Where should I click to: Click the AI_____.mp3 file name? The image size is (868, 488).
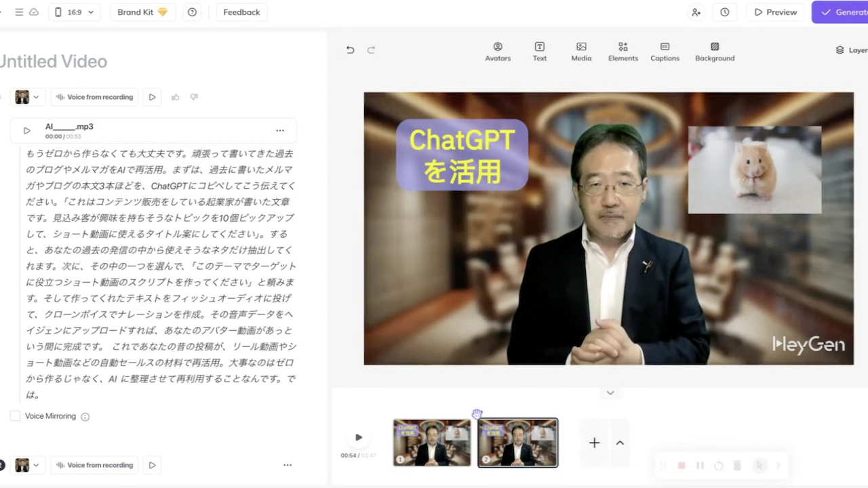click(69, 127)
